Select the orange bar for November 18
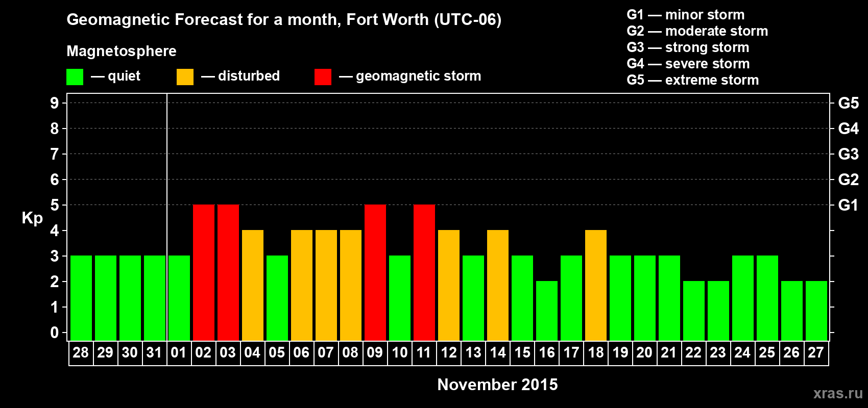Viewport: 868px width, 408px height. [x=596, y=286]
